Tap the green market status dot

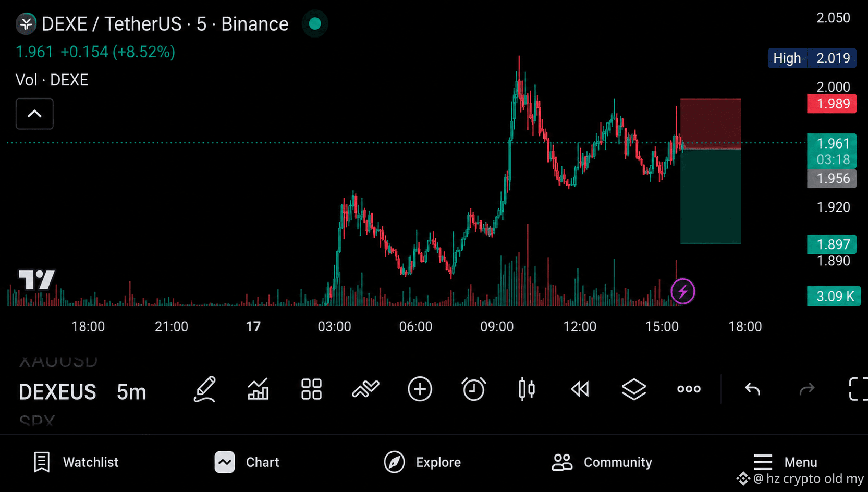coord(315,24)
